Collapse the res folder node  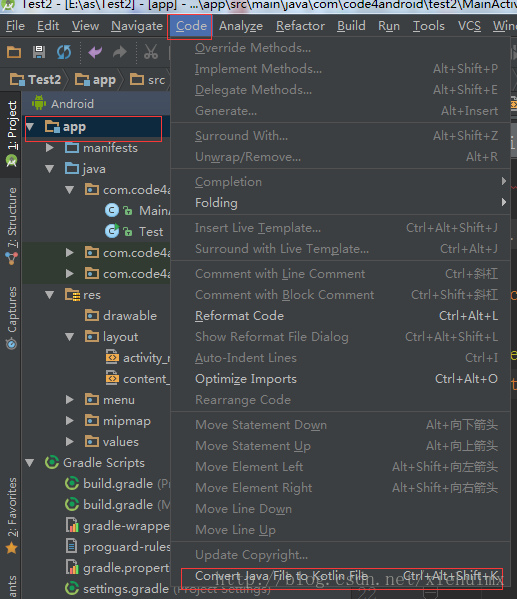click(x=50, y=295)
